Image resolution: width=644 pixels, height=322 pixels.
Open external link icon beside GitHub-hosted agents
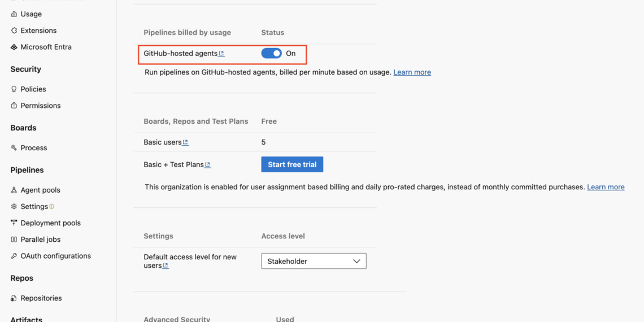coord(222,54)
